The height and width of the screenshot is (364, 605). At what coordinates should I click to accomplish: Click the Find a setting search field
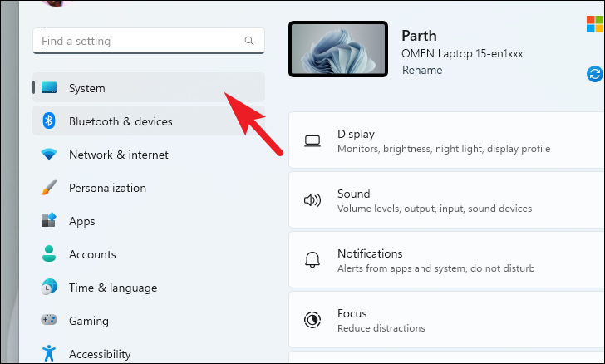click(x=149, y=41)
